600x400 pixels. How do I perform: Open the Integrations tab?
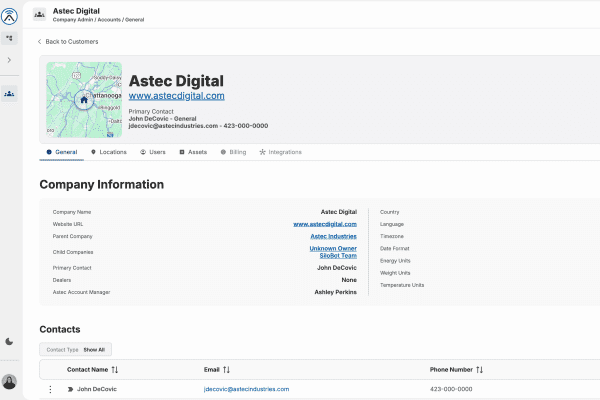click(x=280, y=152)
